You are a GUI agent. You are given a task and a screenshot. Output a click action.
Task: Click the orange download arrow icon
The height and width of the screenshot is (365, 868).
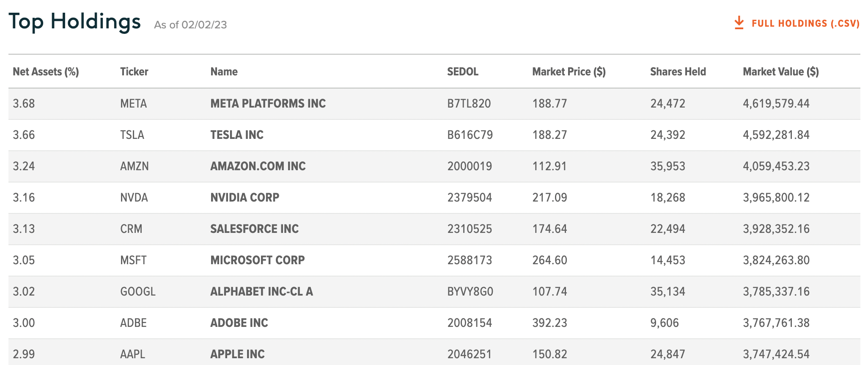click(739, 23)
